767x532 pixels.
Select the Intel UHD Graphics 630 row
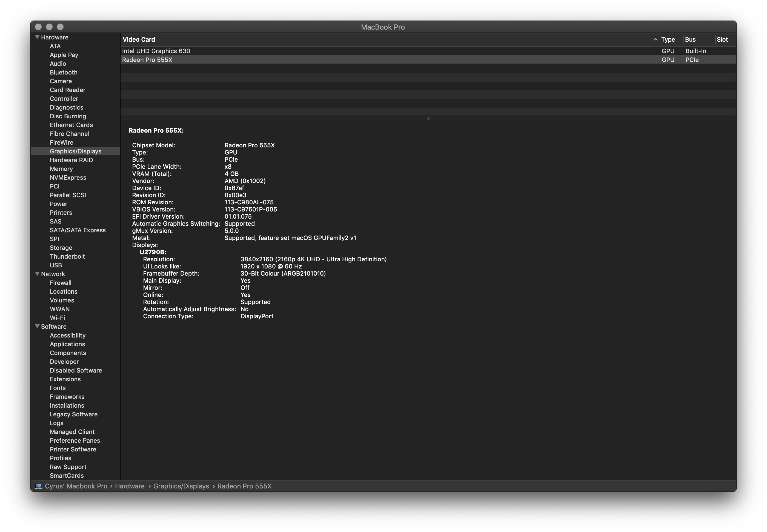click(x=428, y=51)
